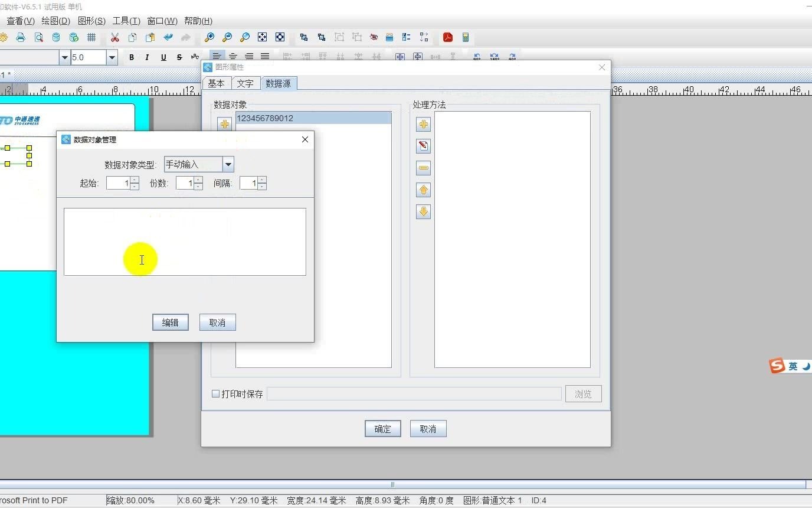Click the center-align text icon

[233, 57]
